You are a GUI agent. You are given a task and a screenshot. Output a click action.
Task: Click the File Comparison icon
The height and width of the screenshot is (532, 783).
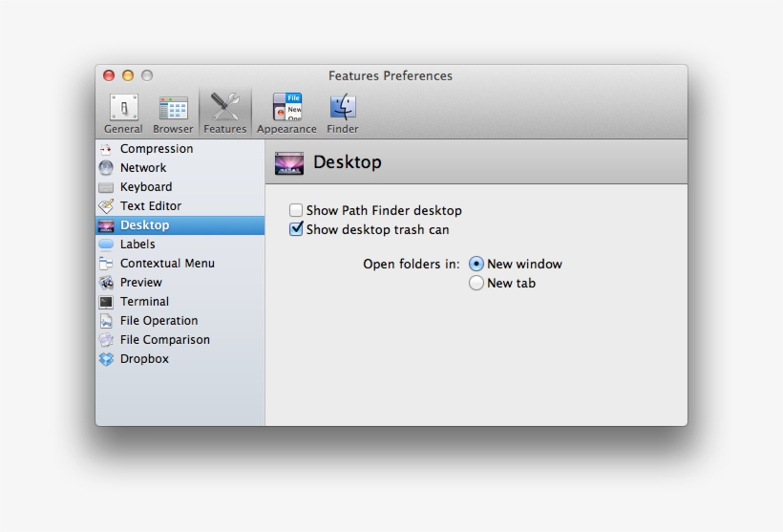click(106, 340)
